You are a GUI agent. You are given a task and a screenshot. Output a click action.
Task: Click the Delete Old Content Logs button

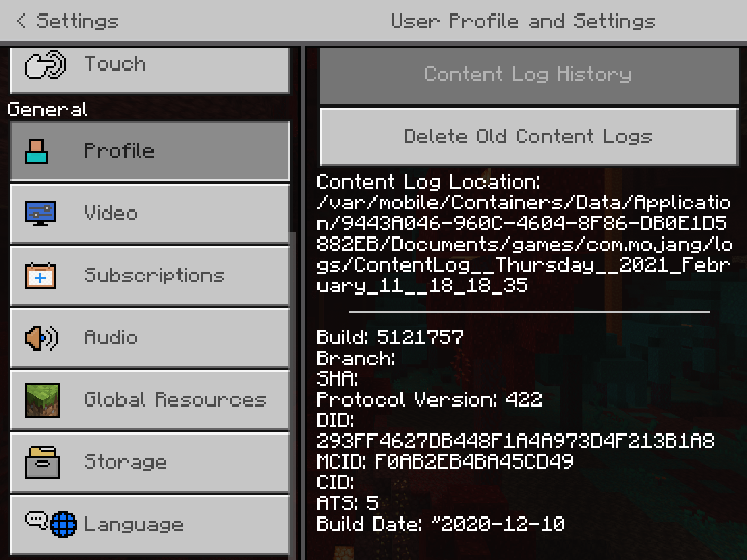tap(529, 137)
